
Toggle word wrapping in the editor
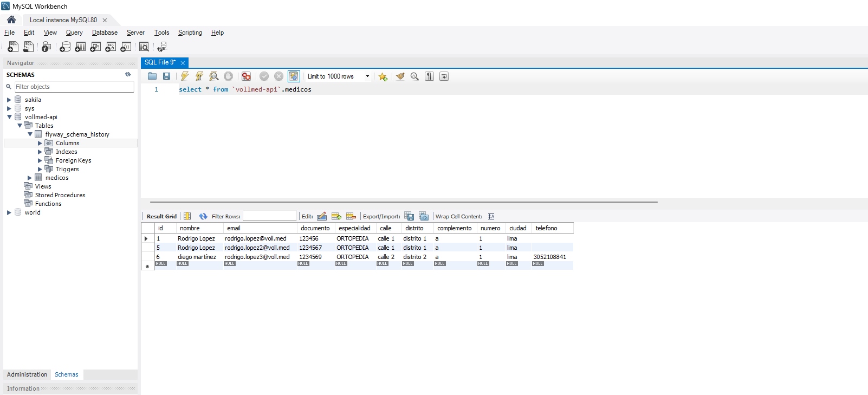444,76
